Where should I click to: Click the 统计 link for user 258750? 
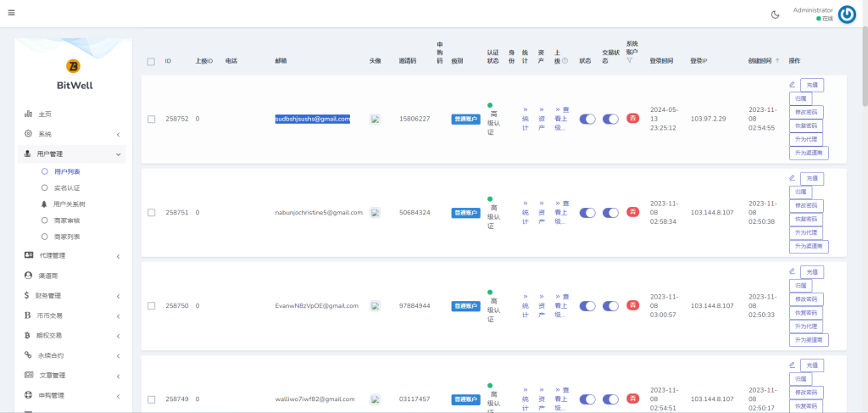[x=526, y=305]
